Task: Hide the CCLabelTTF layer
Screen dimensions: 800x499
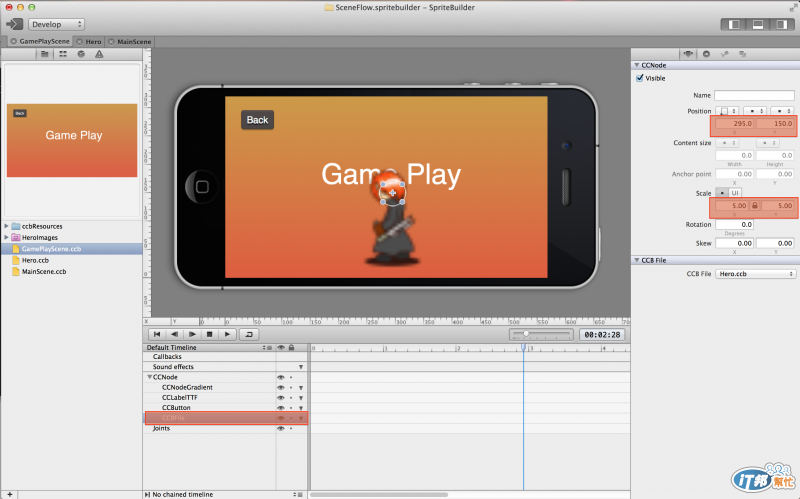Action: pyautogui.click(x=281, y=398)
